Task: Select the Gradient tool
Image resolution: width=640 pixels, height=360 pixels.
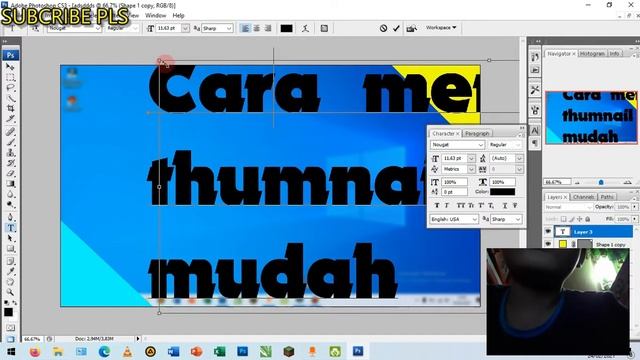Action: pyautogui.click(x=10, y=184)
